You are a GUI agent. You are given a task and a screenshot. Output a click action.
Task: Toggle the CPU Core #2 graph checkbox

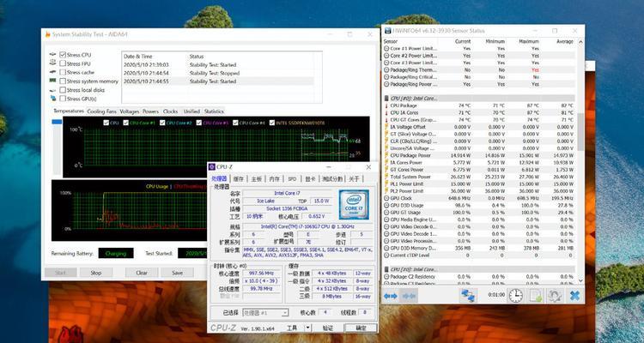coord(162,123)
